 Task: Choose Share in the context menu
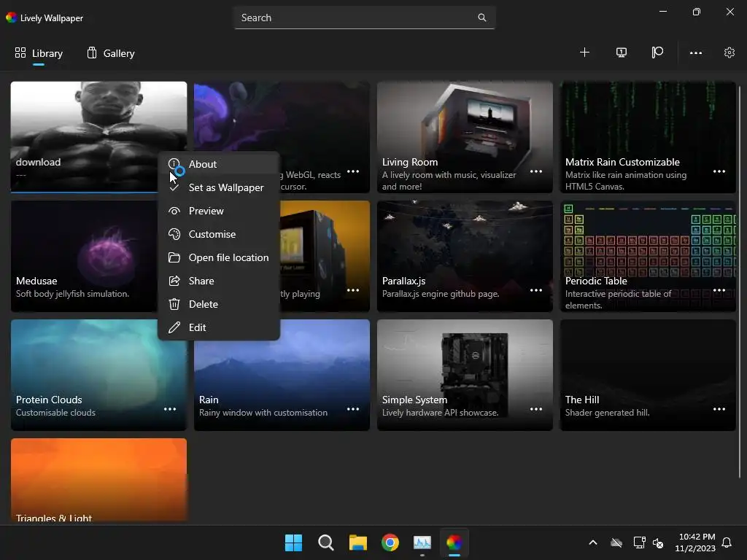click(x=219, y=281)
